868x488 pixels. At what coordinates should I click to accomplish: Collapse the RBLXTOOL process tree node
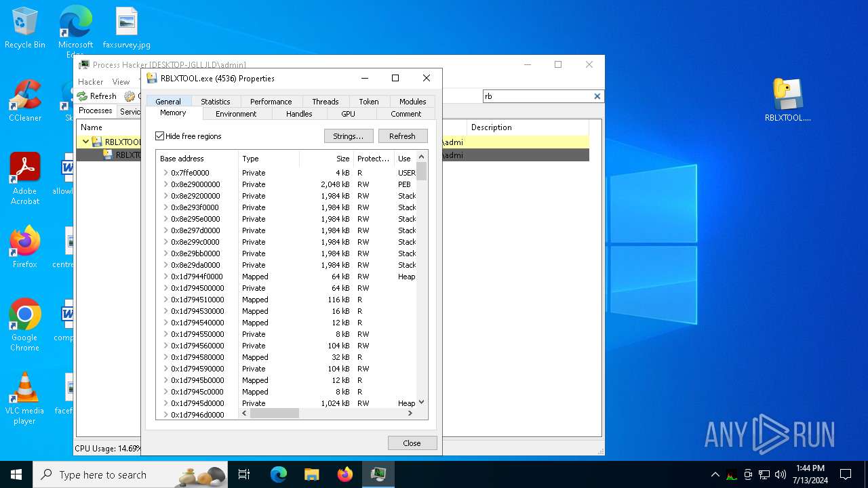pyautogui.click(x=85, y=142)
